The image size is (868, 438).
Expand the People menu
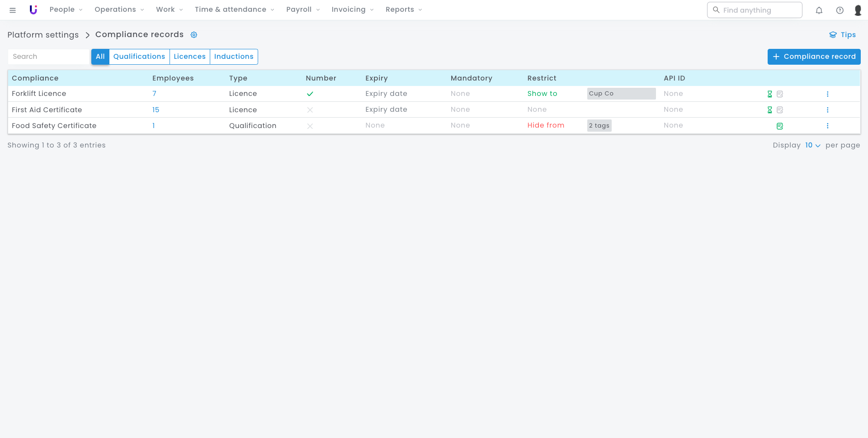coord(66,10)
